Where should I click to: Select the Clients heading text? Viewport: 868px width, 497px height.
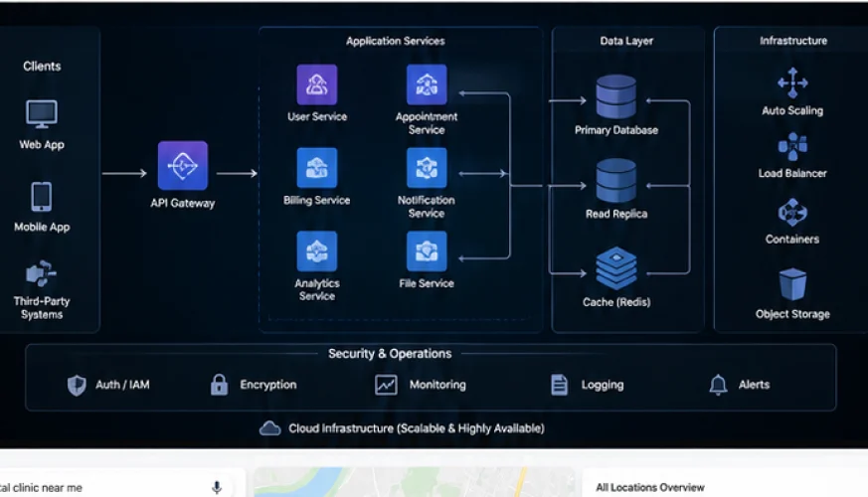coord(42,67)
